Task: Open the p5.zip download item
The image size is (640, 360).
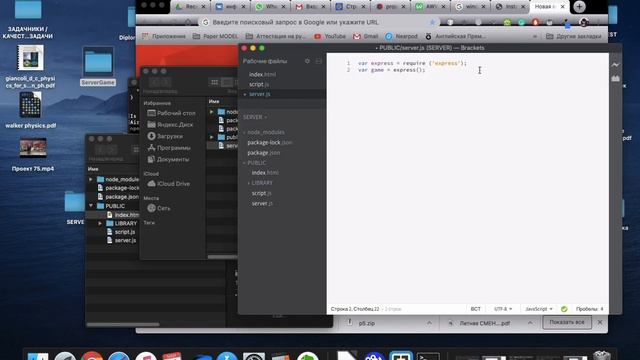Action: (366, 323)
